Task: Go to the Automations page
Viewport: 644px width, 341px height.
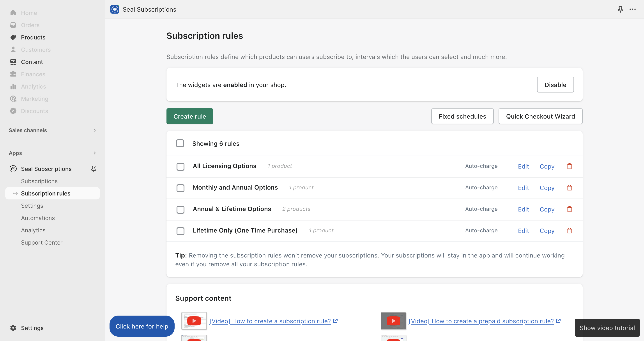Action: 38,218
